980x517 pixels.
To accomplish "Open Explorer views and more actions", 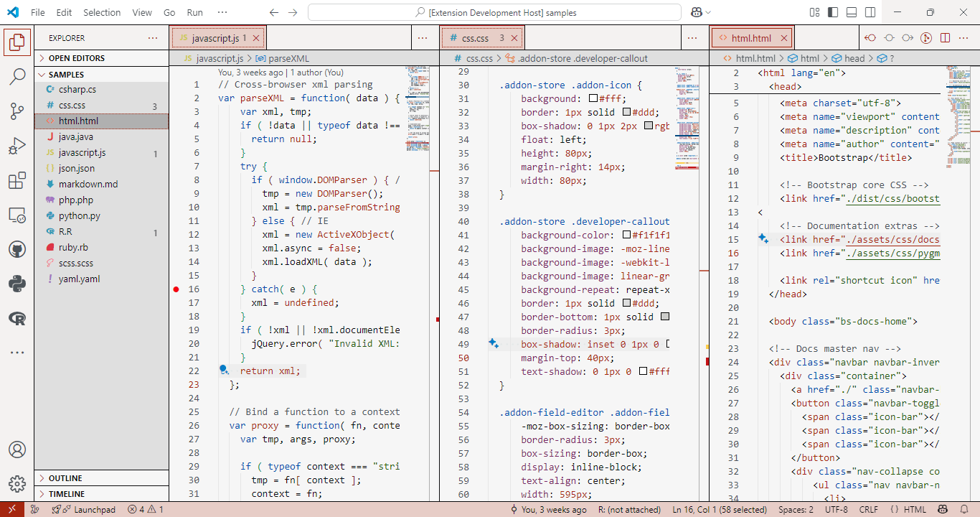I will click(x=153, y=38).
